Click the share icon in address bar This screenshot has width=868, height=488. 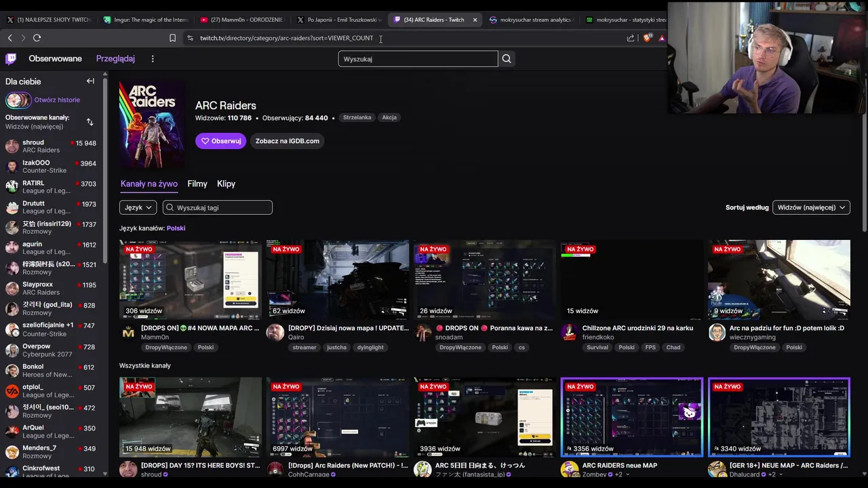(x=631, y=38)
